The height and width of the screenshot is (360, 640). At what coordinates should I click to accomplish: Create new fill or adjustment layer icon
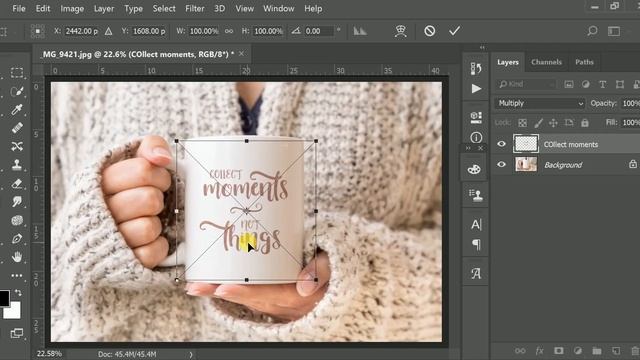pos(578,351)
